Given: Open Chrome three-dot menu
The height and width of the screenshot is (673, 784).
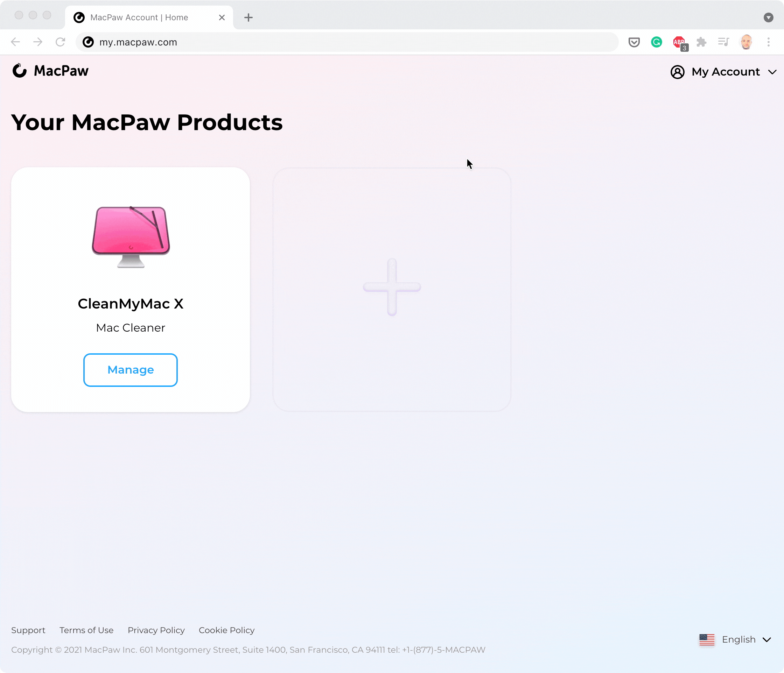Looking at the screenshot, I should coord(769,42).
